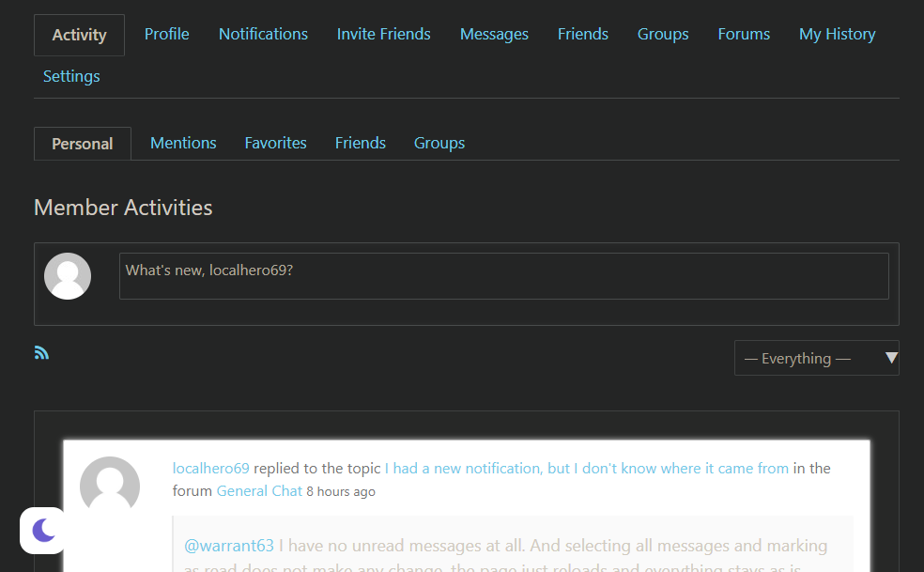Image resolution: width=924 pixels, height=572 pixels.
Task: Open the main Friends tab
Action: pyautogui.click(x=583, y=34)
